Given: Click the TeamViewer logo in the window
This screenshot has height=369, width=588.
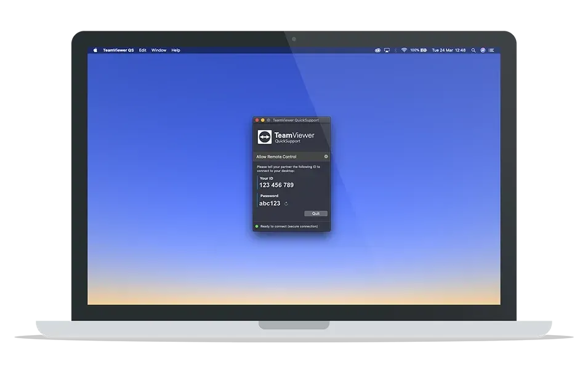Looking at the screenshot, I should pyautogui.click(x=265, y=136).
